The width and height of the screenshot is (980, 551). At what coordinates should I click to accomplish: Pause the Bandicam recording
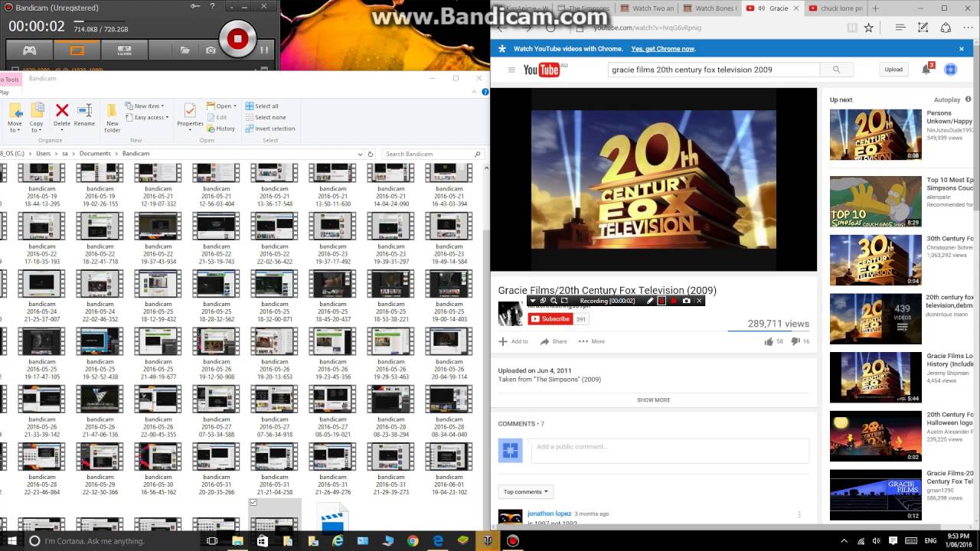pyautogui.click(x=264, y=50)
